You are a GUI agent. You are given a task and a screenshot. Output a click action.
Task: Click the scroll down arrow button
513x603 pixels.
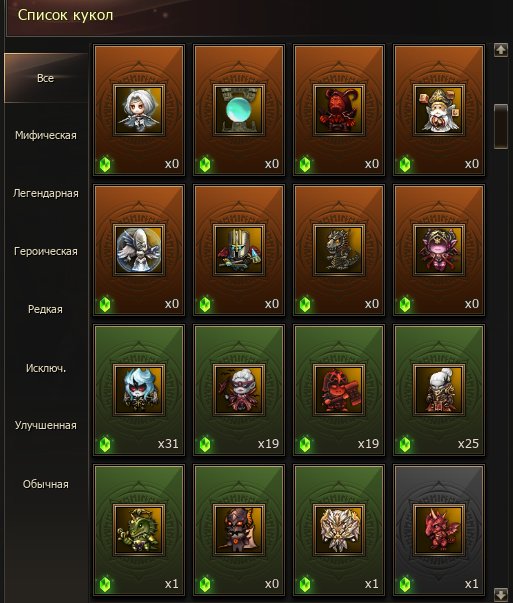(501, 593)
